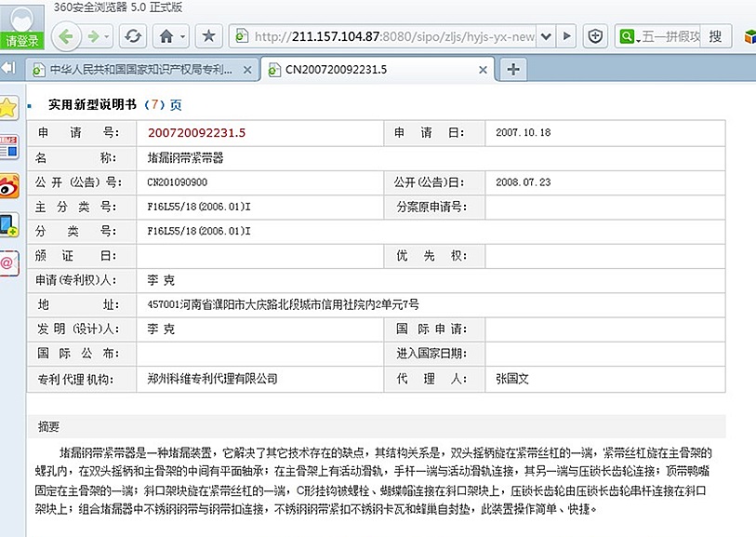Click the 请登录 login button
The image size is (756, 537).
22,41
